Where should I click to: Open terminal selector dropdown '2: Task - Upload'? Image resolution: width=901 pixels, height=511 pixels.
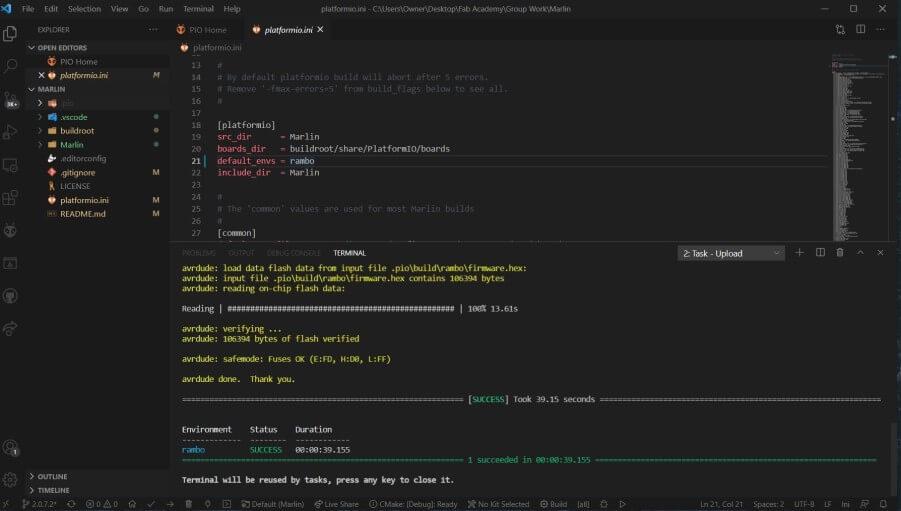[x=731, y=253]
